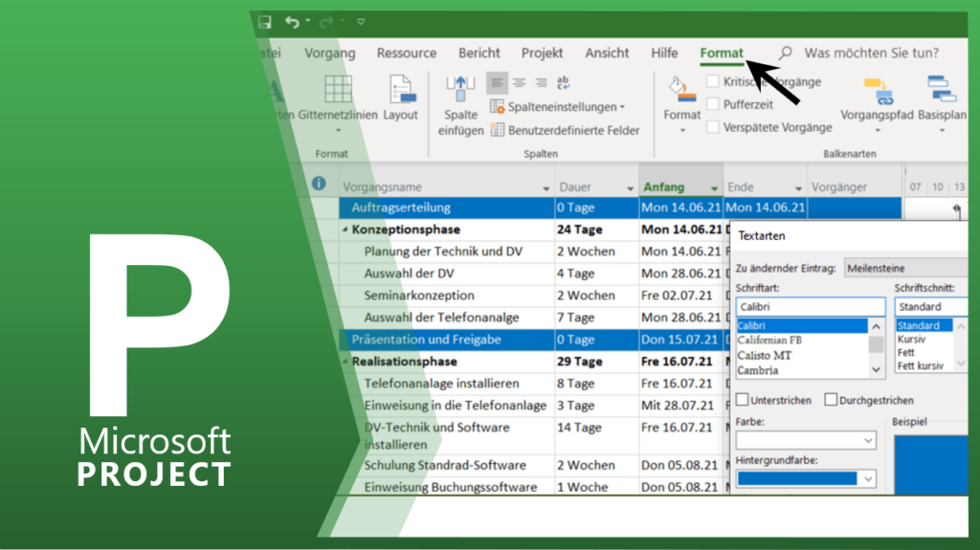Click the Spalte einfügen icon

click(461, 90)
